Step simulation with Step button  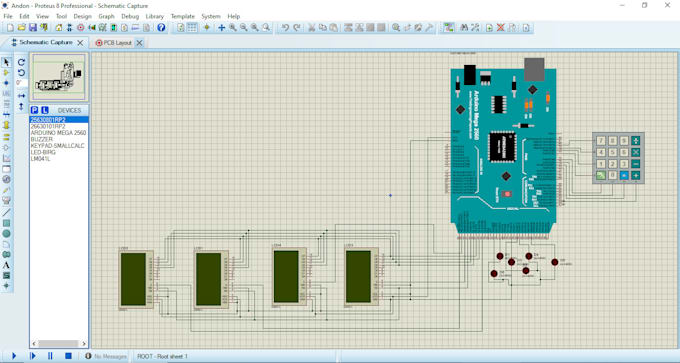point(33,356)
